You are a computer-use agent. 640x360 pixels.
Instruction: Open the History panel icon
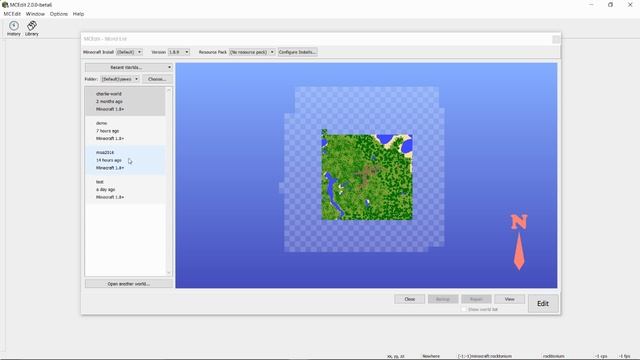click(13, 28)
